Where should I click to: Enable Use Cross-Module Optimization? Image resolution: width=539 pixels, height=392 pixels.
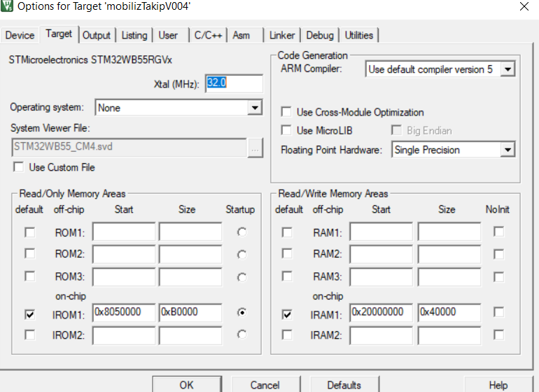click(x=286, y=112)
